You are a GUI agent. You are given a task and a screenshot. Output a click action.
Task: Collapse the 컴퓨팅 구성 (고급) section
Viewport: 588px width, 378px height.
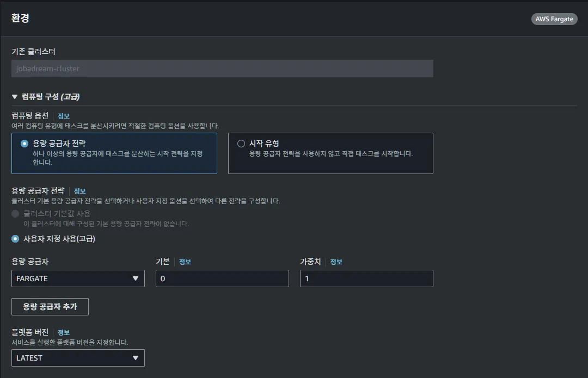tap(15, 97)
